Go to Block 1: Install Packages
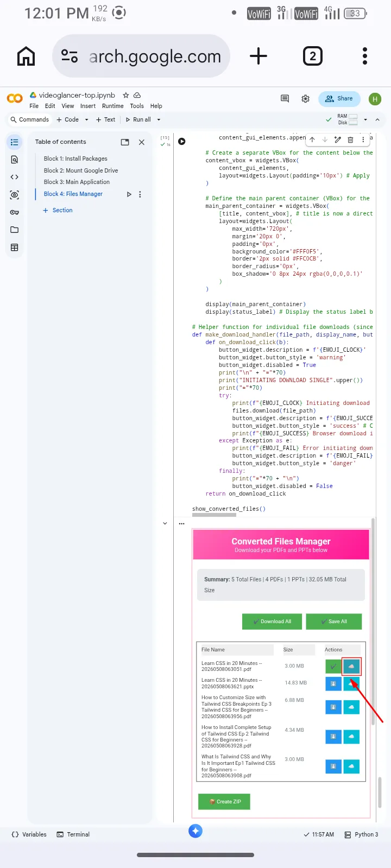The width and height of the screenshot is (391, 868). point(75,159)
